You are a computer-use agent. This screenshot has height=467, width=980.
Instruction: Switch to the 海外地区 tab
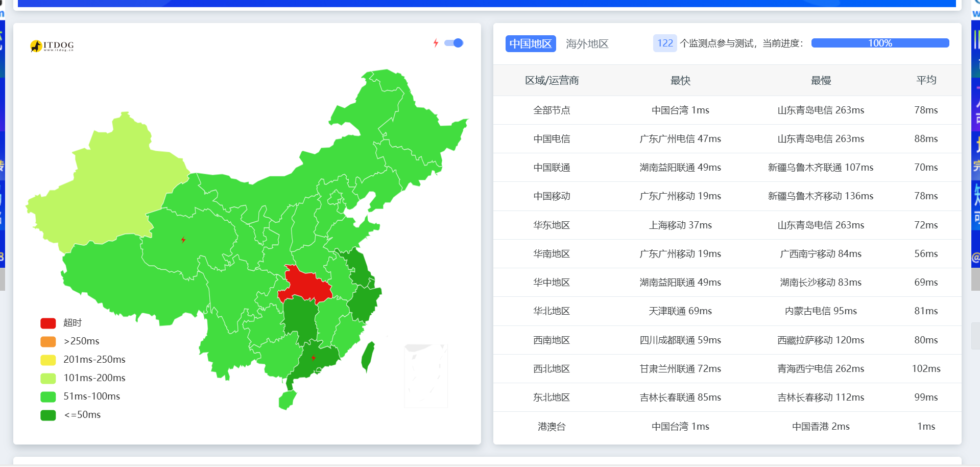click(586, 43)
